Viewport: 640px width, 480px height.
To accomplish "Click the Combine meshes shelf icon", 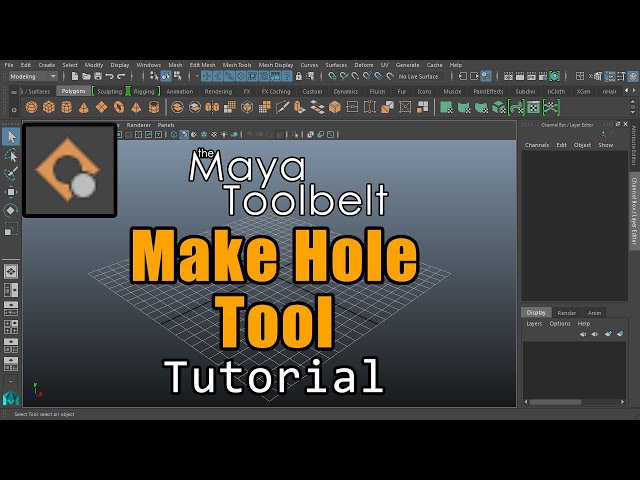I will pyautogui.click(x=177, y=107).
